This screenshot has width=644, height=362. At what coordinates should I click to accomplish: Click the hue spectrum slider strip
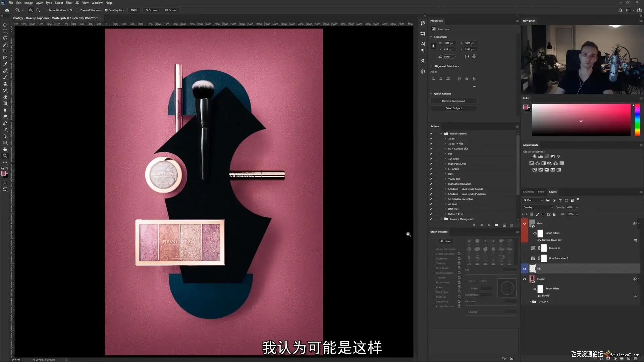tap(637, 120)
